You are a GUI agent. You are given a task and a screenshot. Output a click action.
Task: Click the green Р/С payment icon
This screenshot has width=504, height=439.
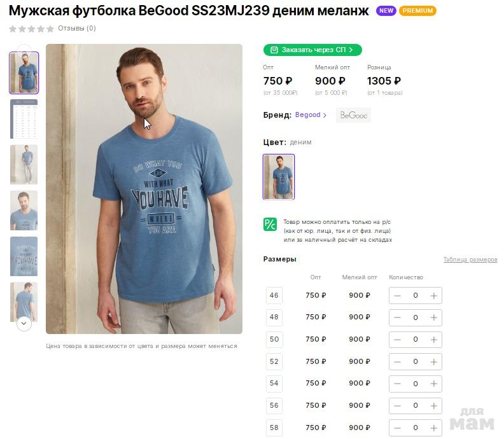[270, 225]
